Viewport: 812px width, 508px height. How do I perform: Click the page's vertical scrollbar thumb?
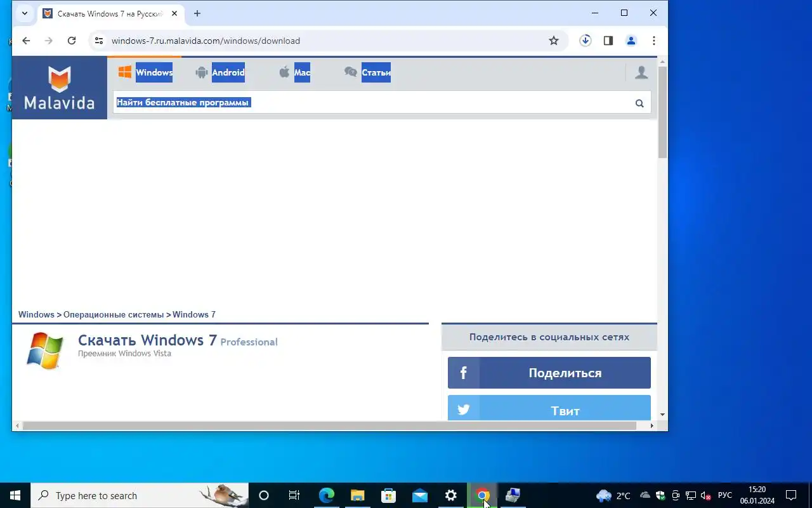[x=662, y=112]
